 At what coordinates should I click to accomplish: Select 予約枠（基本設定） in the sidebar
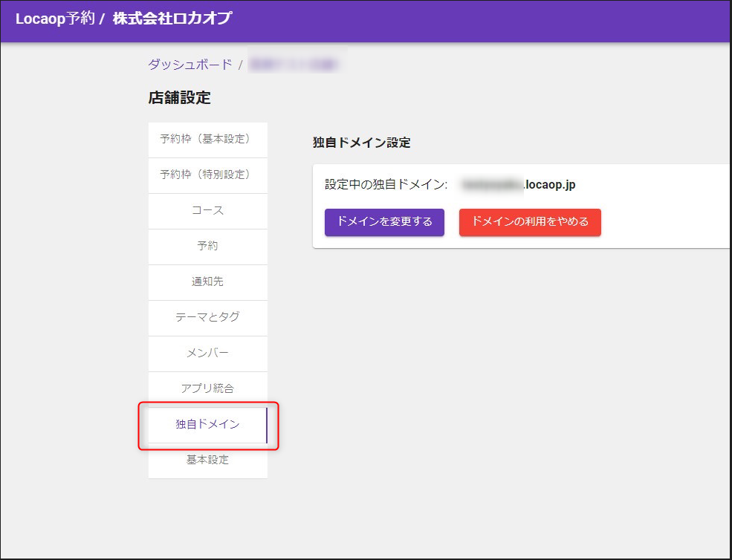pos(208,140)
